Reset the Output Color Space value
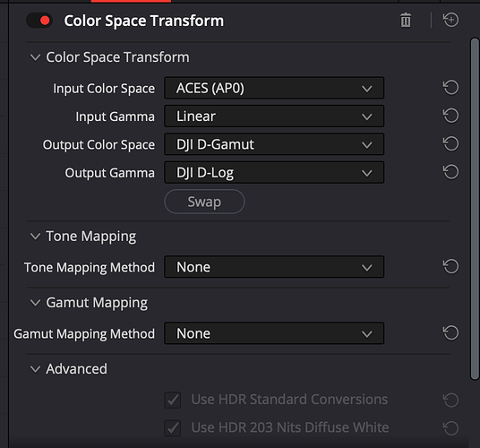Screen dimensions: 480x448 coord(451,144)
